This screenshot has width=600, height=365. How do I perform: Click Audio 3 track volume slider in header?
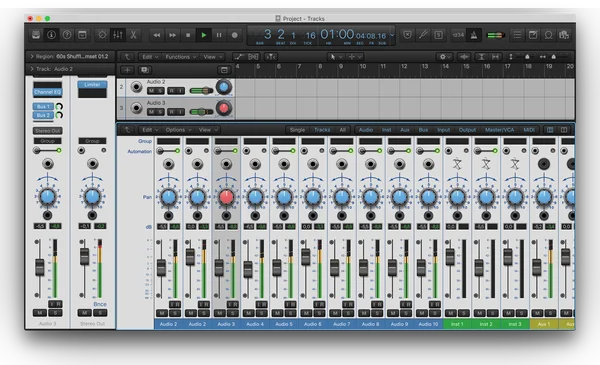(x=201, y=112)
